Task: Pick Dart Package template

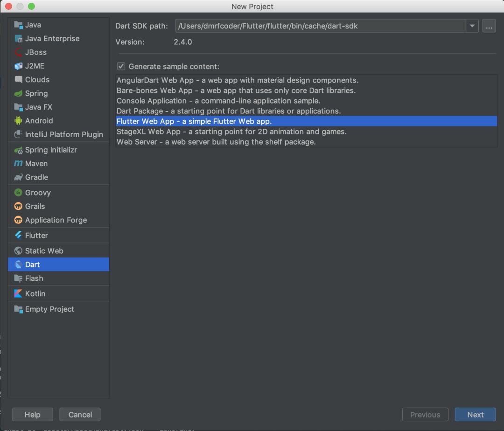Action: 306,111
